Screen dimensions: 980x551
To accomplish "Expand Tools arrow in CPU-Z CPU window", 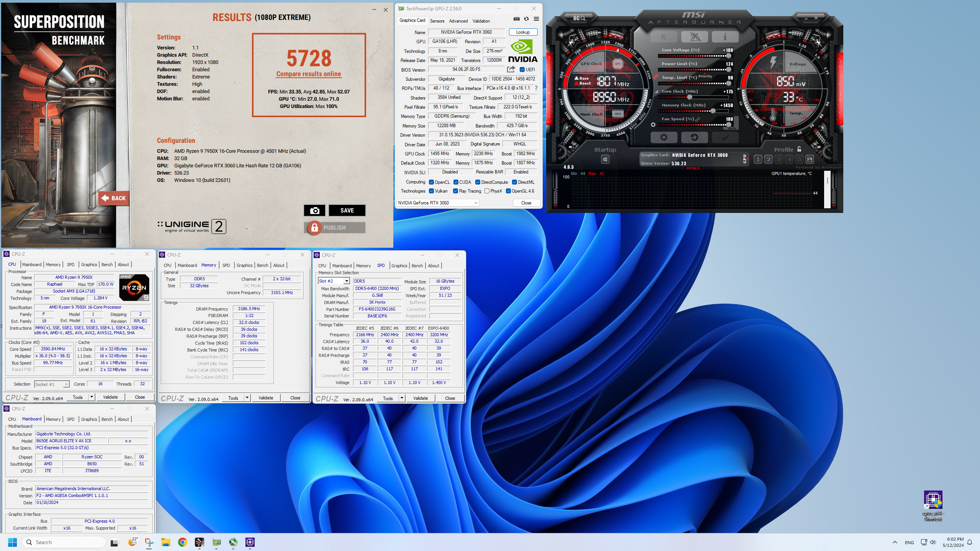I will [92, 397].
